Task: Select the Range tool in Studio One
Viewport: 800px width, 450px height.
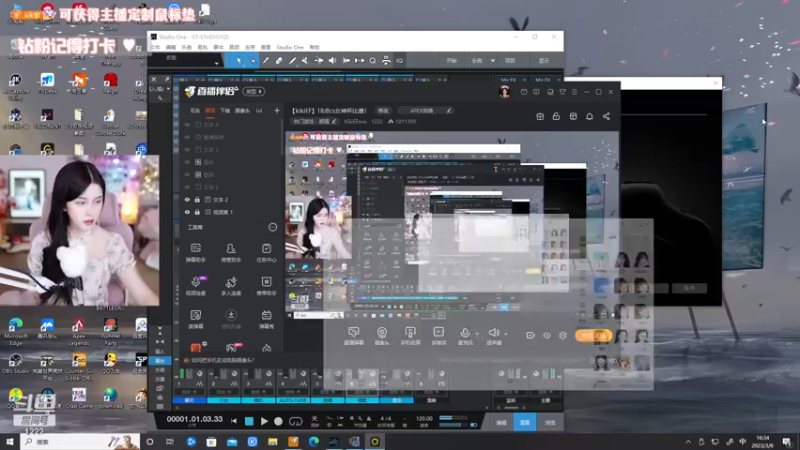Action: tap(252, 61)
